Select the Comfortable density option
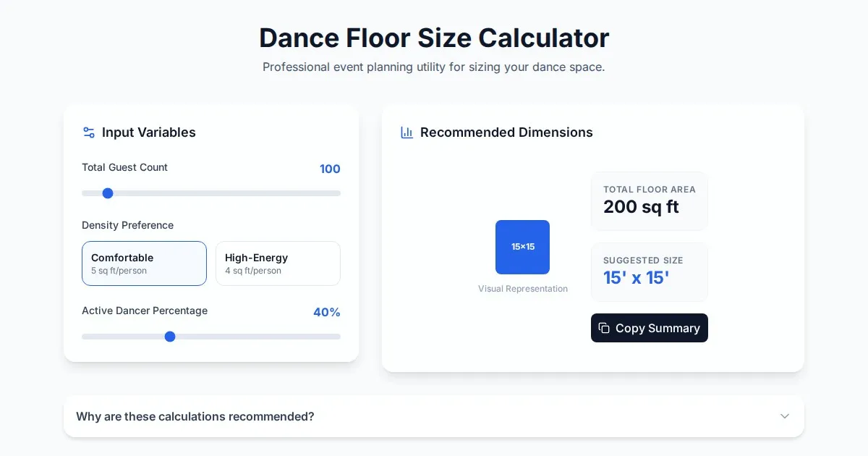The width and height of the screenshot is (868, 456). [144, 263]
